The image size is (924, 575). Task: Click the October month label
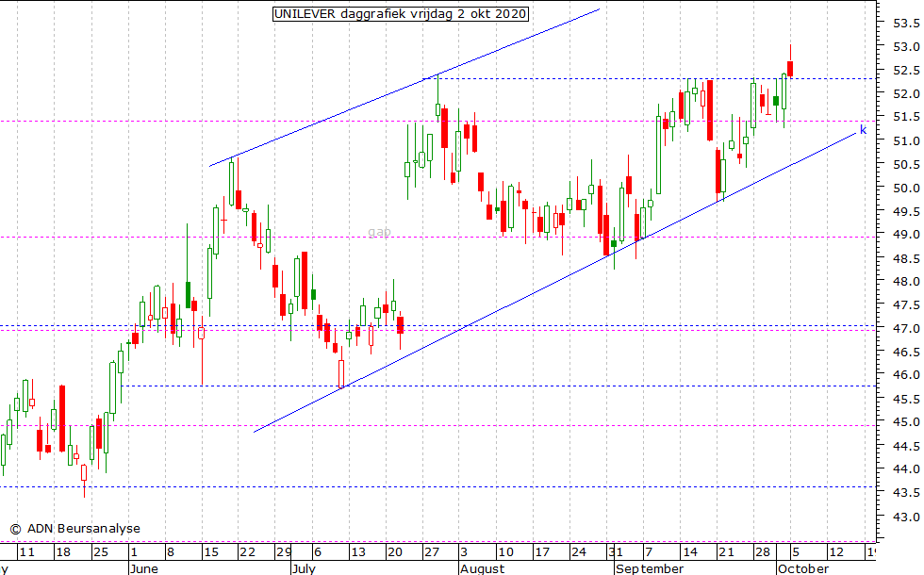[x=803, y=568]
